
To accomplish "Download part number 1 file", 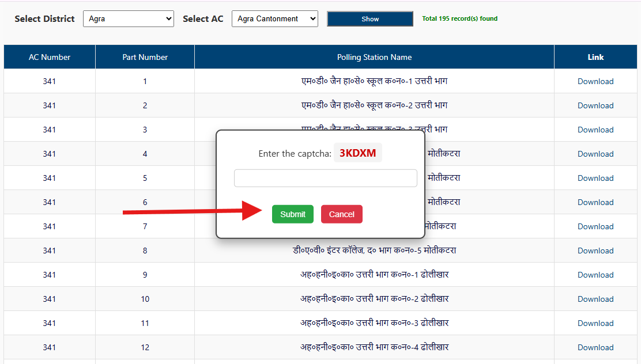I will (x=595, y=81).
